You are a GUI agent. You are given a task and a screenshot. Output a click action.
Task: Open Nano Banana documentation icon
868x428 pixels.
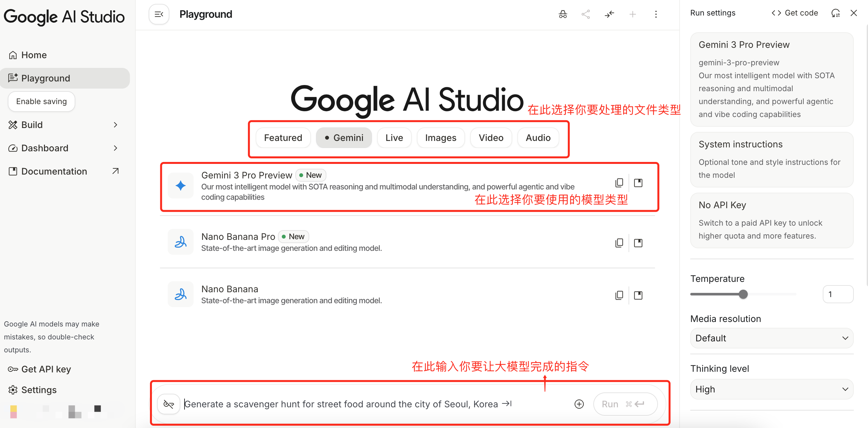pos(638,295)
